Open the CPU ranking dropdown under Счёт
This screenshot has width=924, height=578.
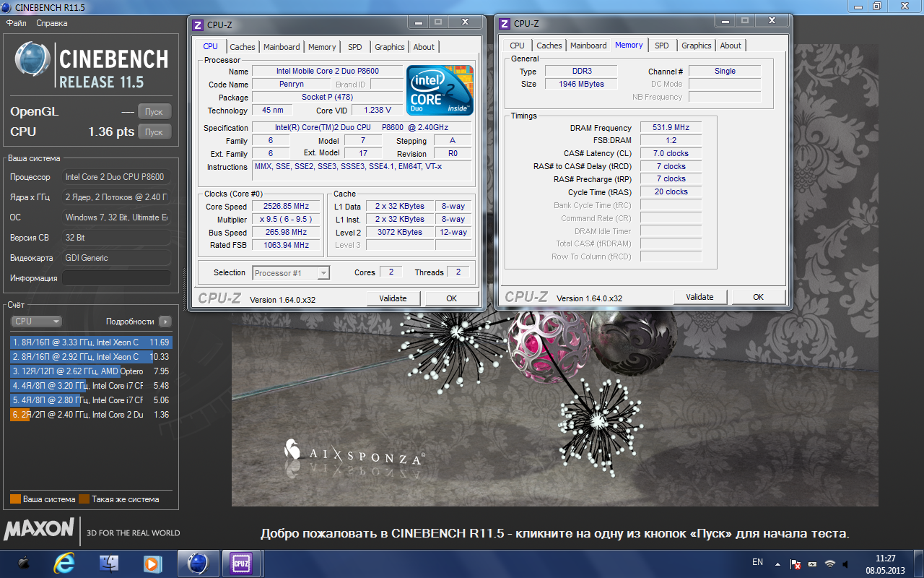click(x=36, y=322)
